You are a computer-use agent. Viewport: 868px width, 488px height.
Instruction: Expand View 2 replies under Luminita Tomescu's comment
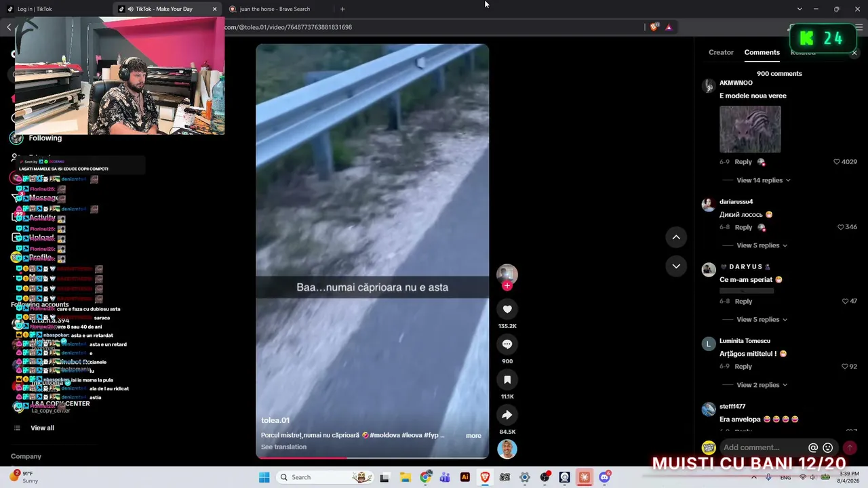[762, 385]
